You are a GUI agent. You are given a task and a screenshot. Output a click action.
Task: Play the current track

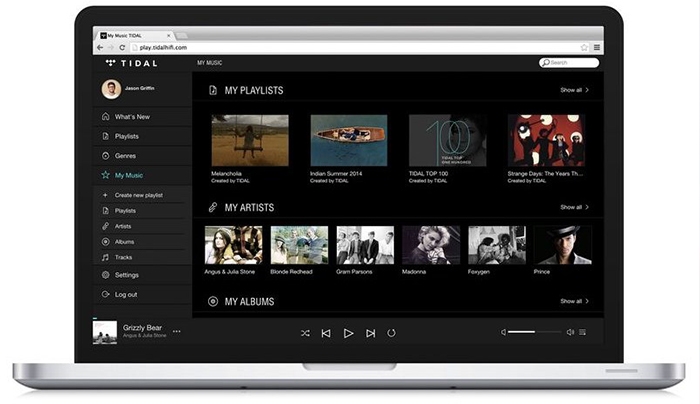349,333
